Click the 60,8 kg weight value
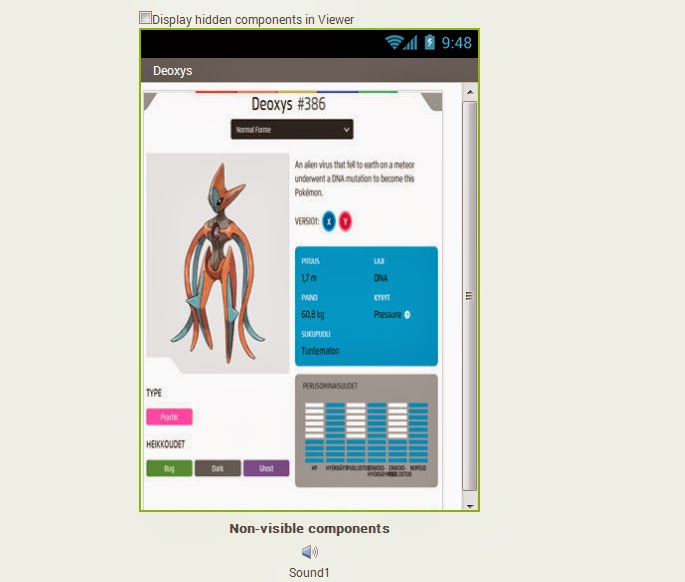Image resolution: width=685 pixels, height=582 pixels. (313, 315)
